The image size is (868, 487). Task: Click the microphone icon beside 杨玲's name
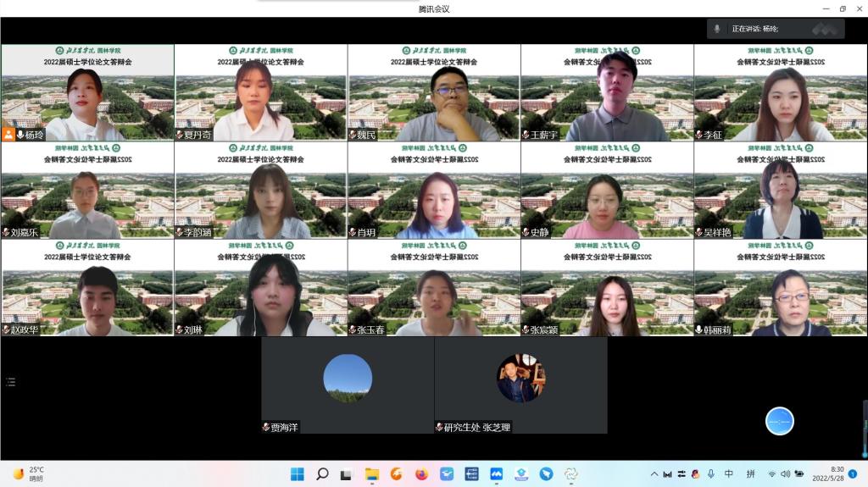point(19,135)
